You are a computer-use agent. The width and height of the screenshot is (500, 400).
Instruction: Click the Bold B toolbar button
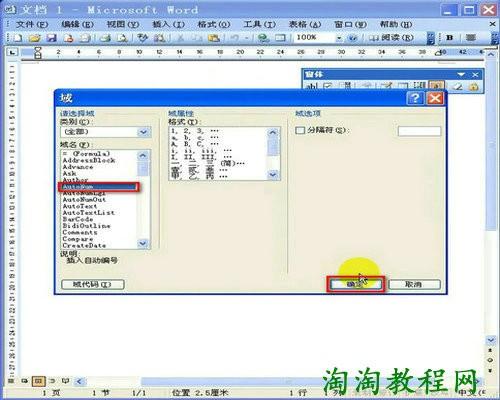tap(450, 38)
